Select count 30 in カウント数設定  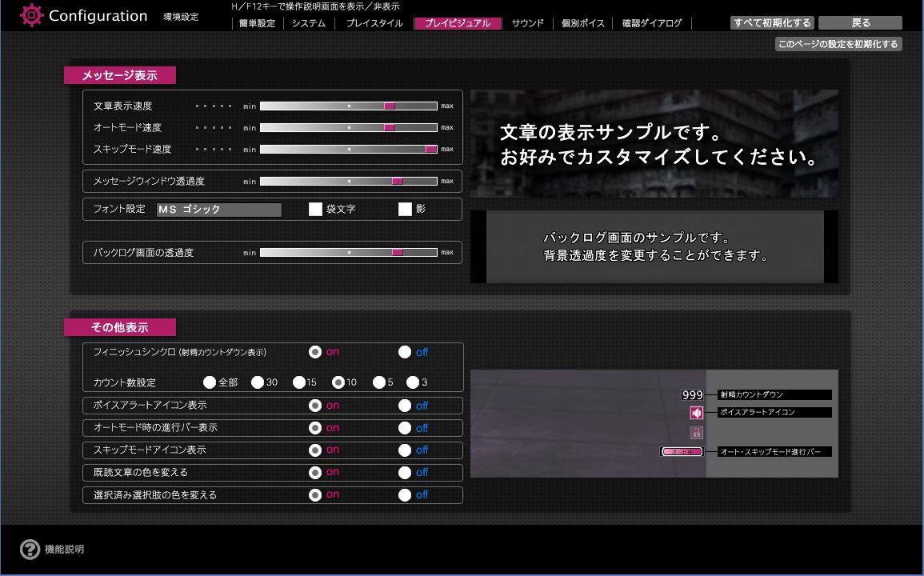[x=258, y=382]
